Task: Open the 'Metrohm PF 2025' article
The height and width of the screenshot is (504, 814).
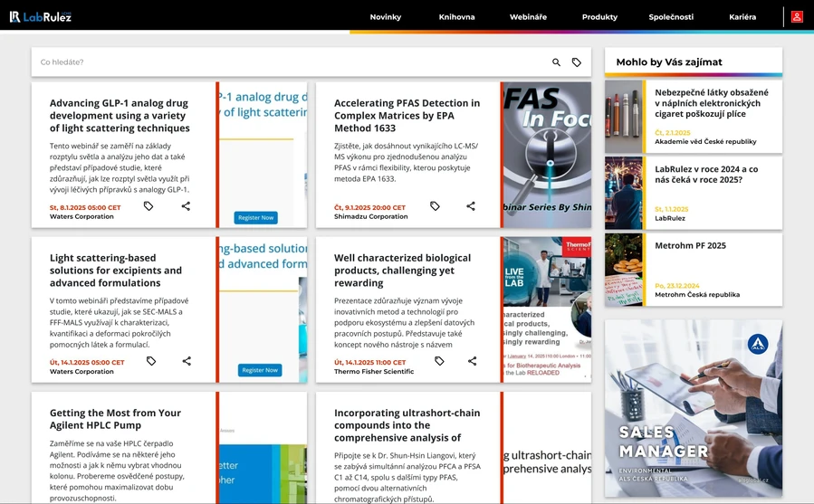Action: (x=690, y=245)
